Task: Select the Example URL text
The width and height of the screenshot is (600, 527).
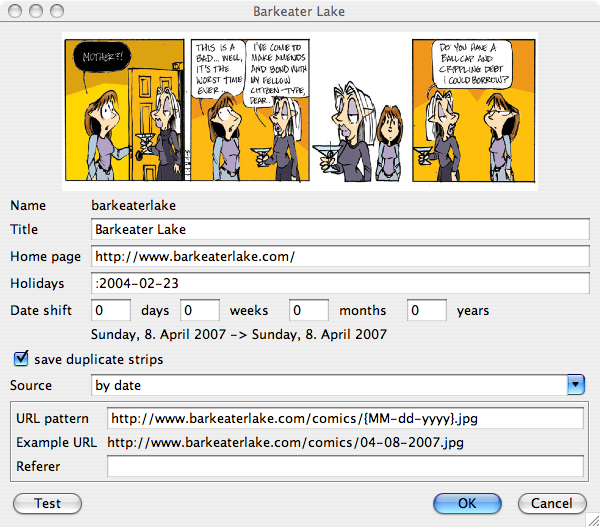Action: click(285, 442)
